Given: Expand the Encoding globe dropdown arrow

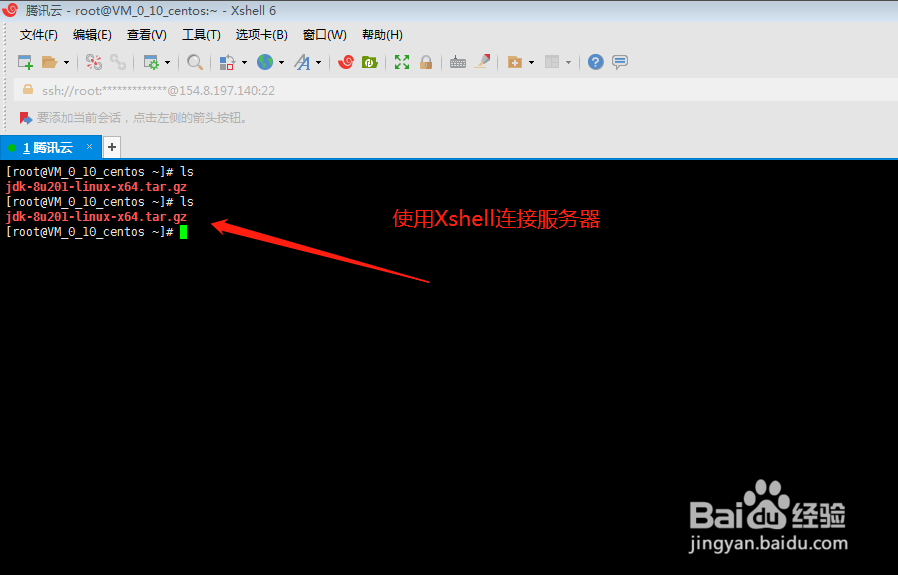Looking at the screenshot, I should 281,62.
